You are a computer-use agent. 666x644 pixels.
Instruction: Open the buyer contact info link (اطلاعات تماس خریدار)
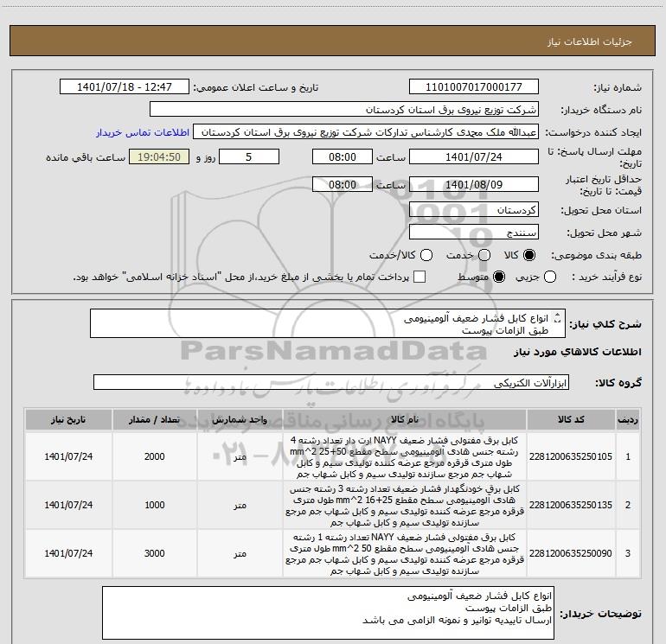[x=143, y=132]
